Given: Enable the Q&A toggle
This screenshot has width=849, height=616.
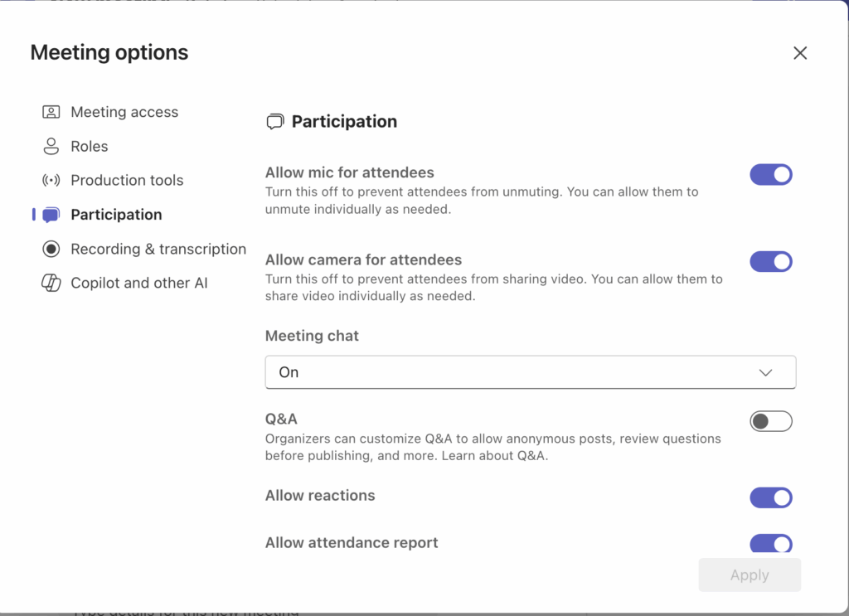Looking at the screenshot, I should pyautogui.click(x=771, y=421).
